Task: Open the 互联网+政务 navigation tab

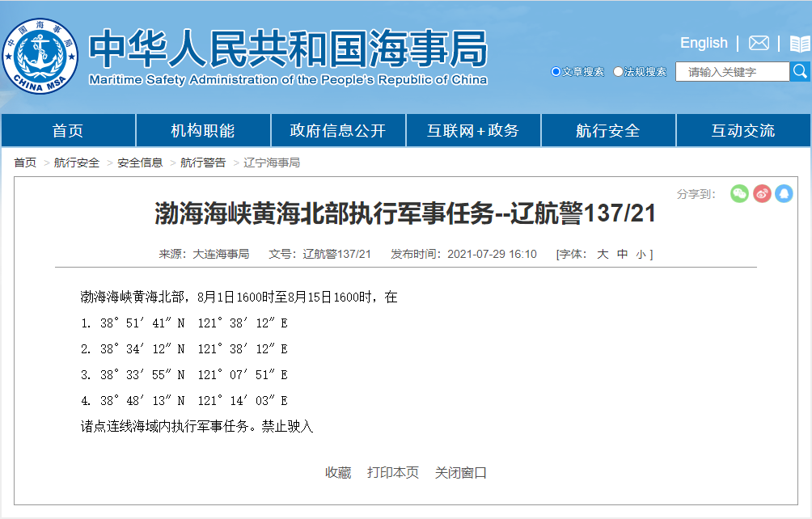Action: pyautogui.click(x=473, y=130)
